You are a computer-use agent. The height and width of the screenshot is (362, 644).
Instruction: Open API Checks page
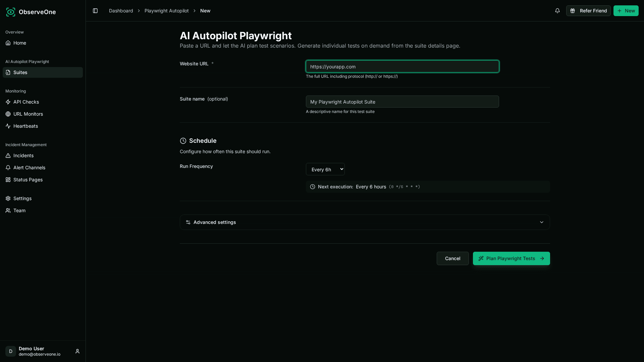click(43, 102)
